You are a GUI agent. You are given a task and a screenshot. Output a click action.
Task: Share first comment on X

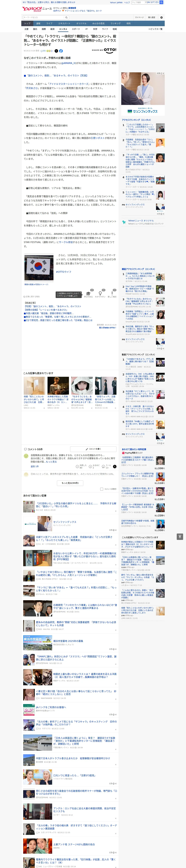114,466
